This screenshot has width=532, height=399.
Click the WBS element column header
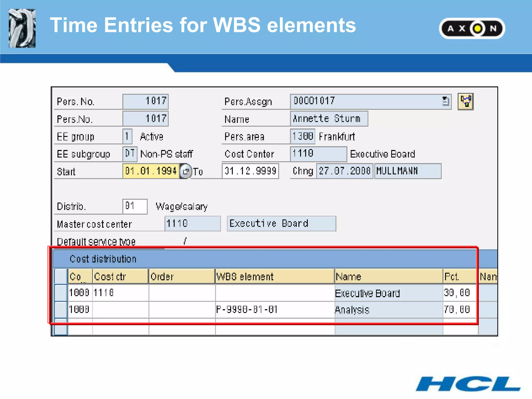[275, 276]
